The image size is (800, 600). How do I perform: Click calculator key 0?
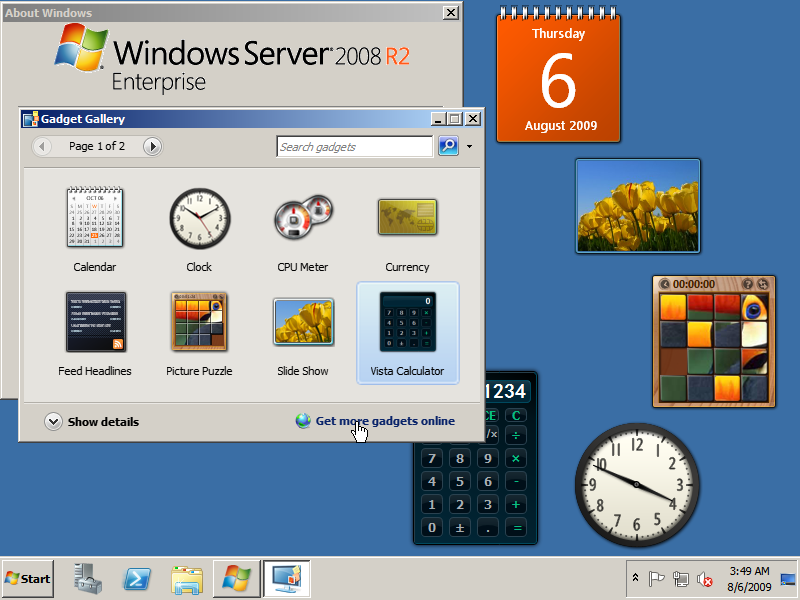click(432, 528)
